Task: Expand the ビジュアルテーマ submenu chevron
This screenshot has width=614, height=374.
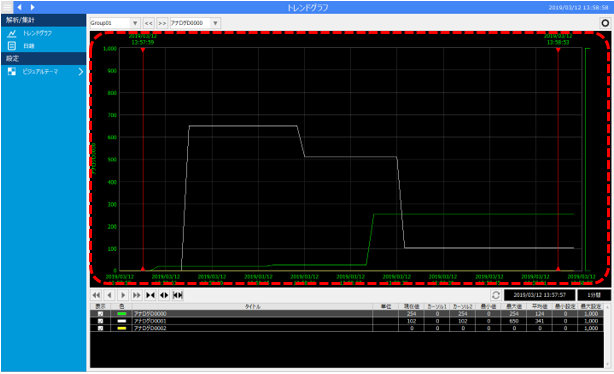Action: pyautogui.click(x=81, y=72)
